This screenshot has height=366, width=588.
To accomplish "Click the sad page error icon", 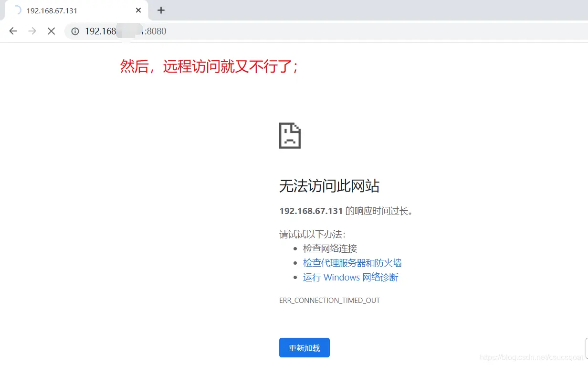I will click(x=290, y=136).
